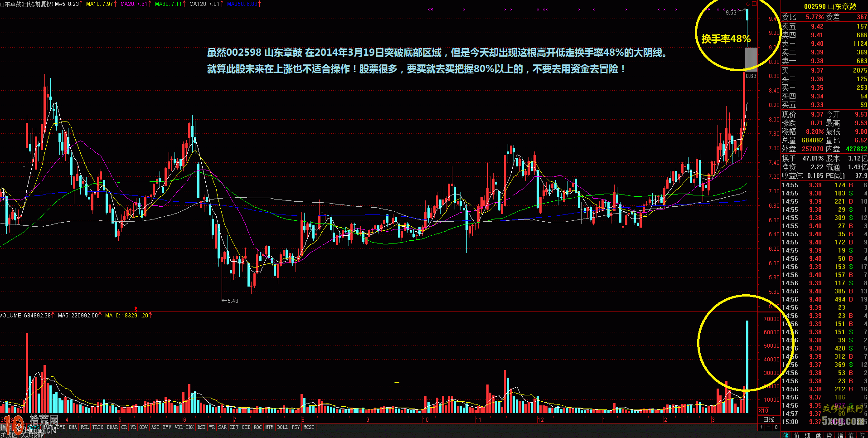Click the minus zoom-out button under 日线
The width and height of the screenshot is (868, 438).
point(769,427)
